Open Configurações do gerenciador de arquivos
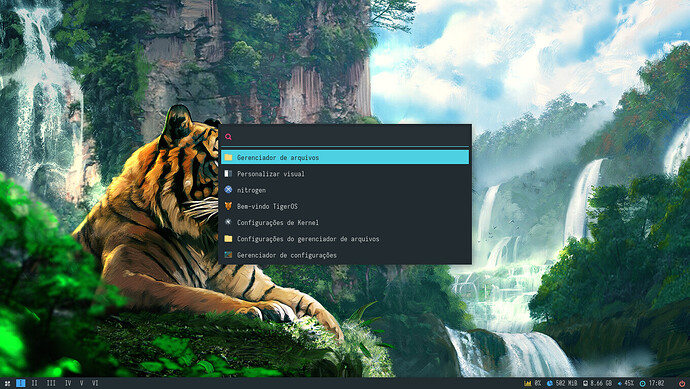 tap(345, 239)
